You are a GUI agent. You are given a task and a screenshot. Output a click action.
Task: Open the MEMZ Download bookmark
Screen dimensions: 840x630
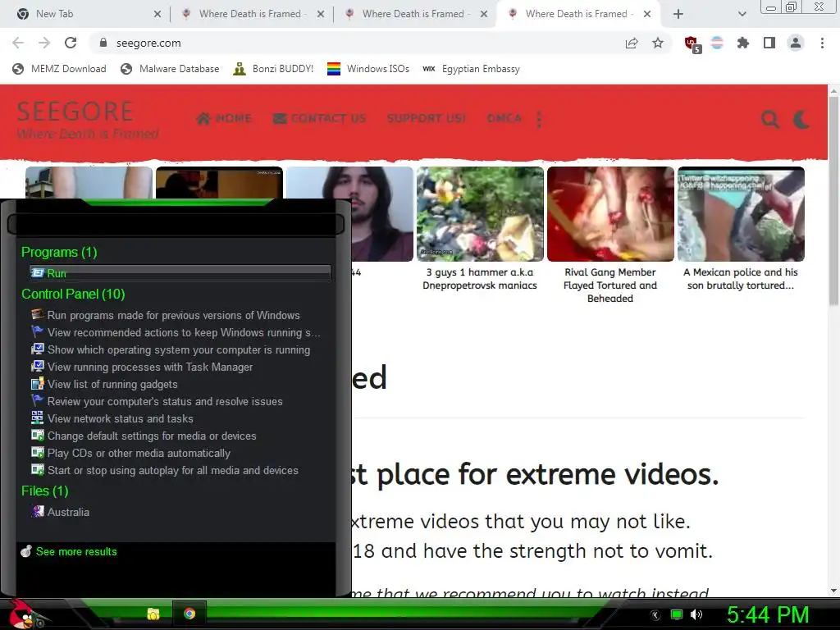(59, 69)
